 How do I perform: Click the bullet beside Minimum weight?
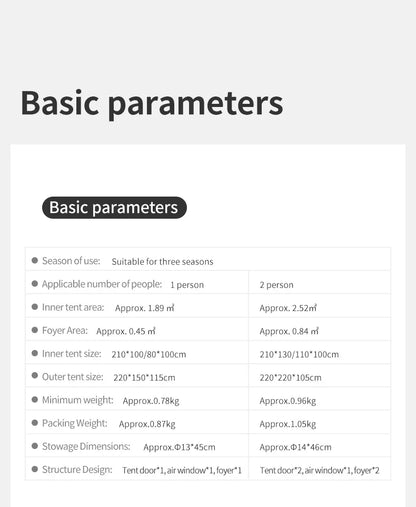[x=35, y=399]
